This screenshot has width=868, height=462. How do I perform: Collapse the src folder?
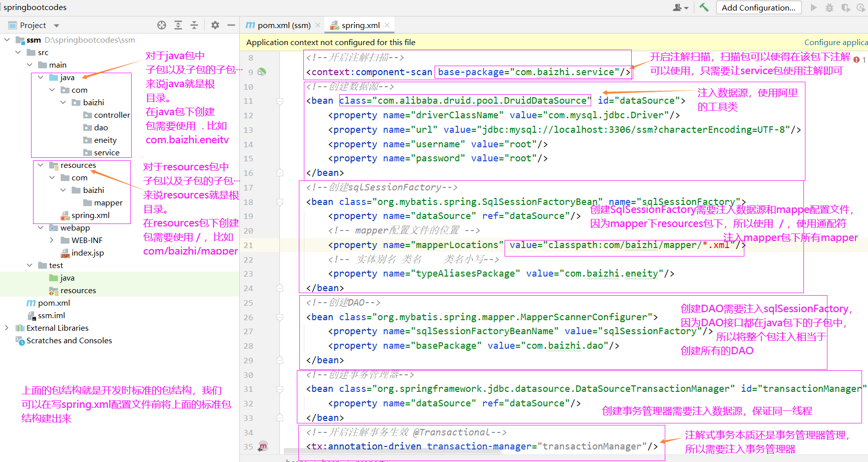point(18,52)
